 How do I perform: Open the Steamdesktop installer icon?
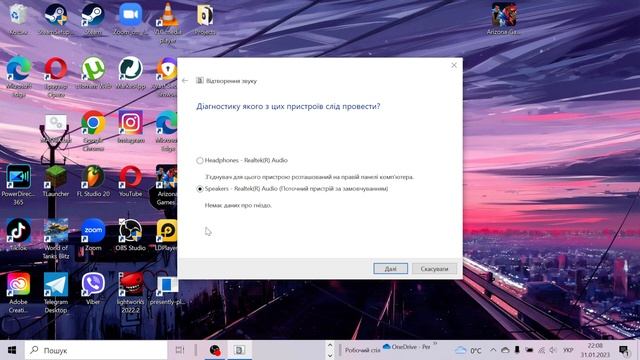56,19
